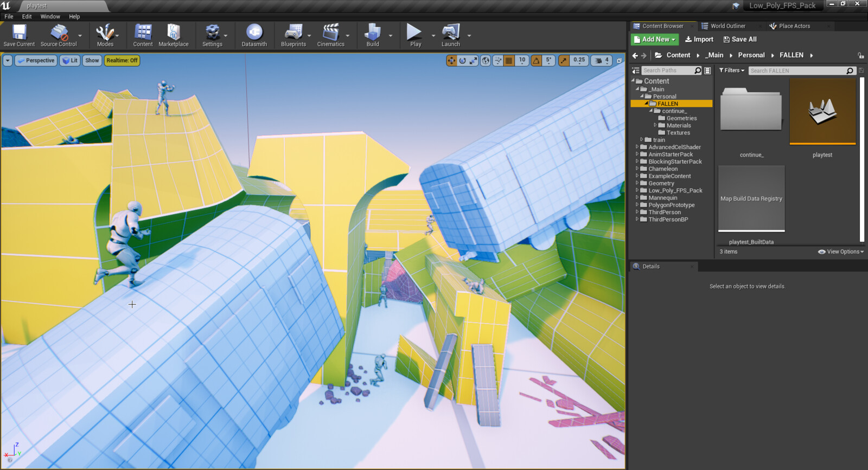Toggle scale snapping in viewport

tap(564, 61)
